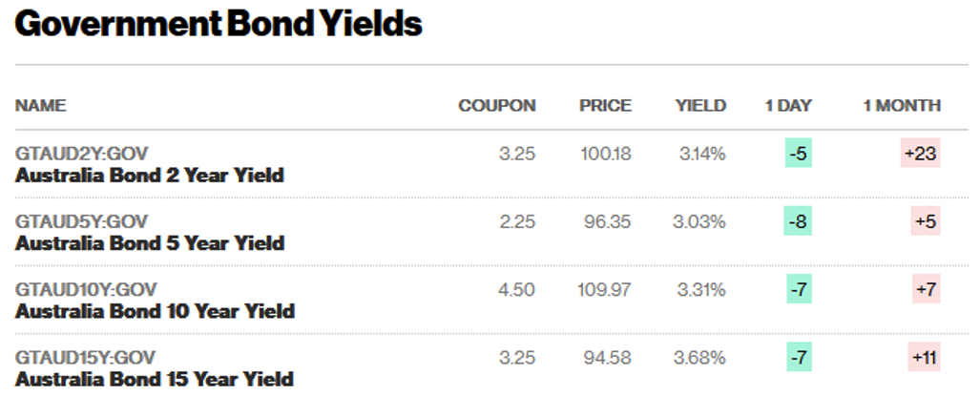980x396 pixels.
Task: Click the green -8 one-day change badge
Action: tap(798, 221)
